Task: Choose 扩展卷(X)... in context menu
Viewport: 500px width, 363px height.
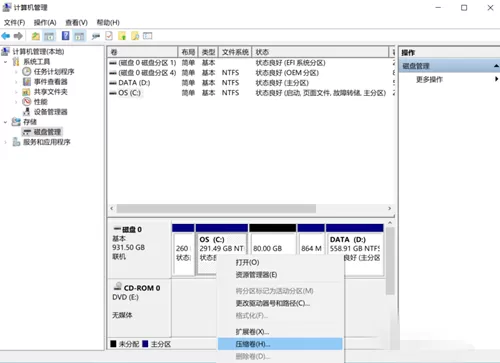Action: click(x=280, y=332)
